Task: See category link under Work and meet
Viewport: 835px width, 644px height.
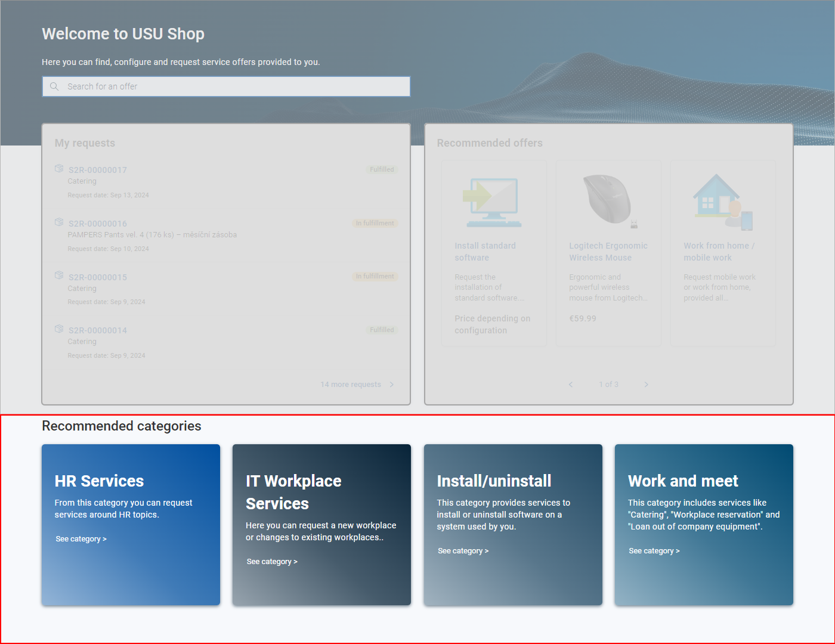Action: pyautogui.click(x=654, y=551)
